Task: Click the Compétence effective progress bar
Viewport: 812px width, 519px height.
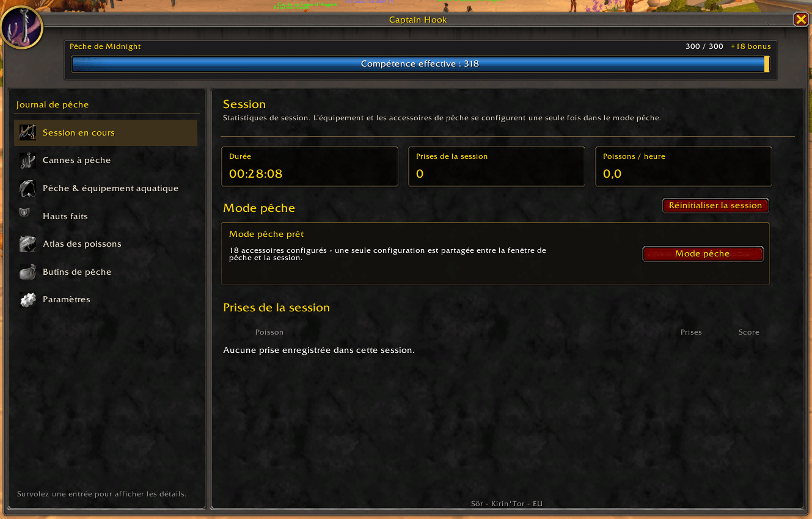Action: (x=420, y=64)
